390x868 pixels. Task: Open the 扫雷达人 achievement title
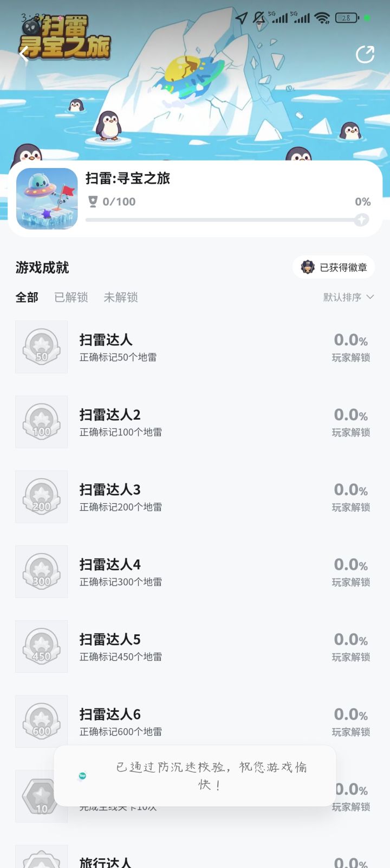106,340
